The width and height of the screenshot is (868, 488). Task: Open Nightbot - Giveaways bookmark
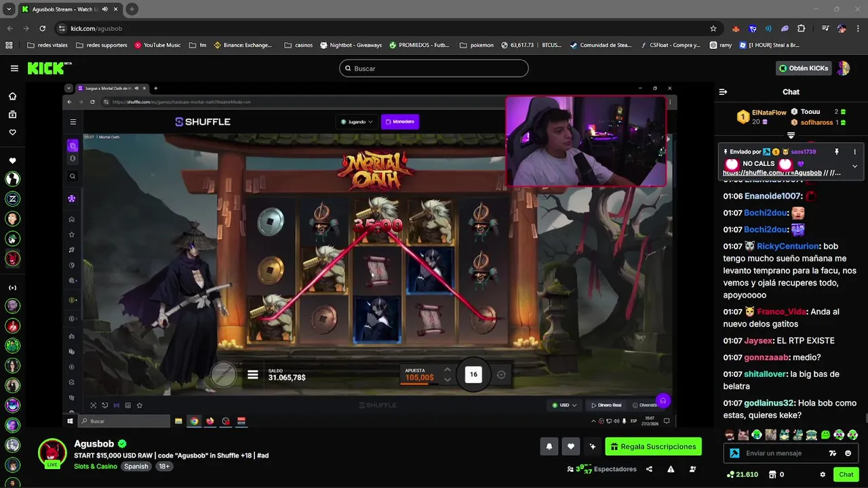pyautogui.click(x=351, y=45)
